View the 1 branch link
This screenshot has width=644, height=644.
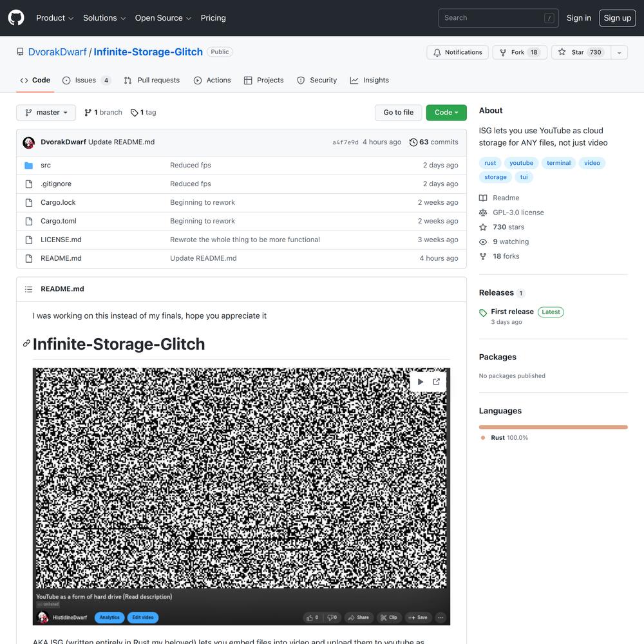pos(103,113)
